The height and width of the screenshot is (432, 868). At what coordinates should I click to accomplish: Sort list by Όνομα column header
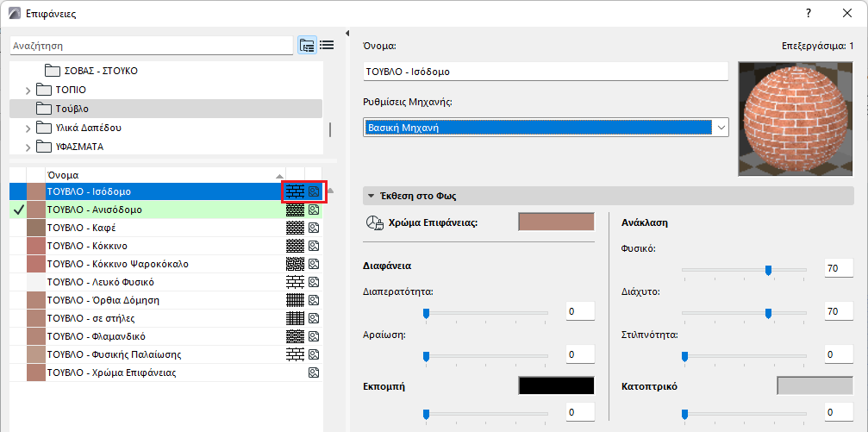pos(165,175)
